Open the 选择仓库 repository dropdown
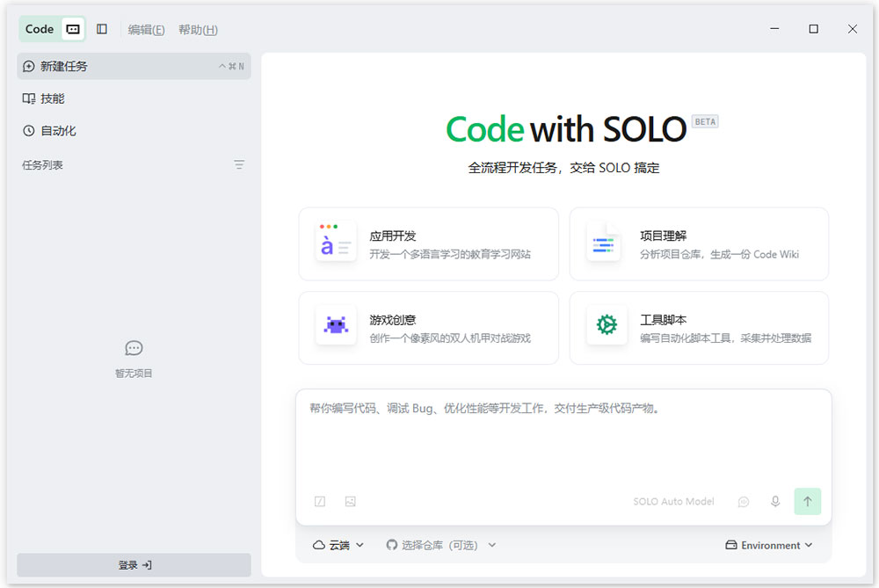The image size is (879, 588). point(441,545)
